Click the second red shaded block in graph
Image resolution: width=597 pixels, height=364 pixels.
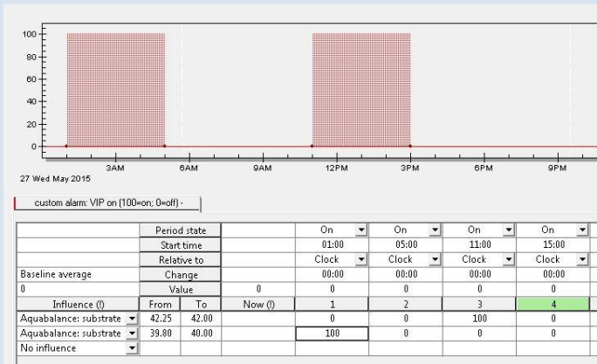(x=361, y=90)
